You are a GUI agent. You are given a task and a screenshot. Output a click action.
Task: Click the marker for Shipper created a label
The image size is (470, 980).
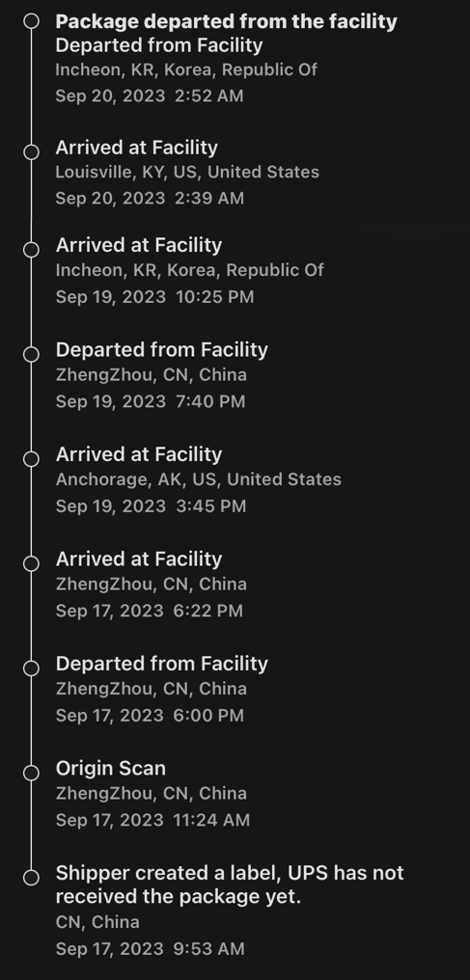point(31,877)
